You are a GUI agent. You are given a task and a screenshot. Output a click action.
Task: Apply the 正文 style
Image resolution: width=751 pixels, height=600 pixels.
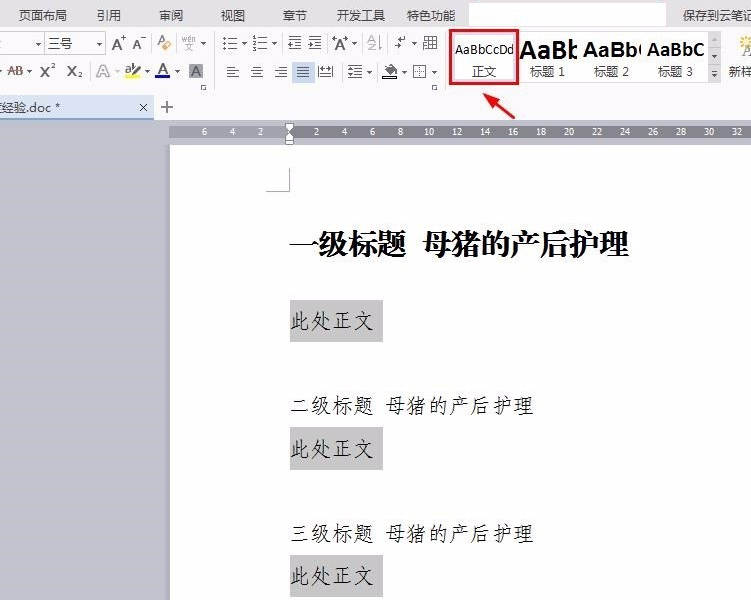484,58
